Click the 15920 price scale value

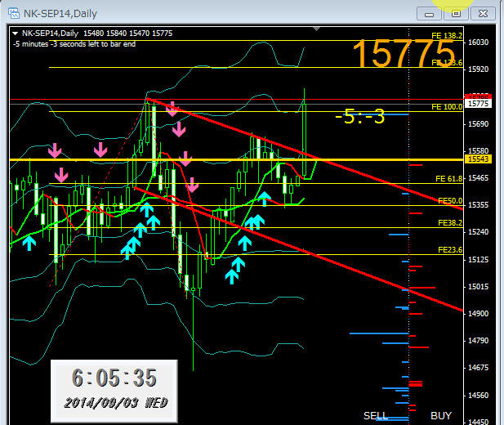click(x=479, y=69)
